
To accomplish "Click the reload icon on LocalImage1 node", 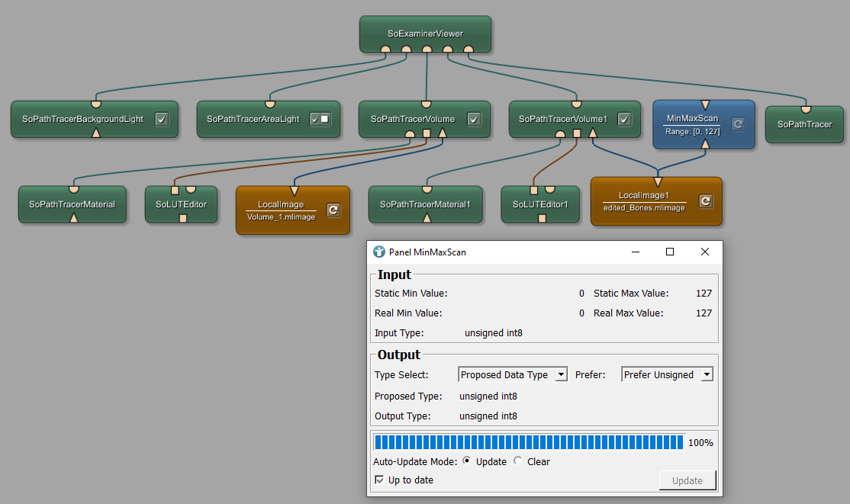I will click(x=706, y=201).
